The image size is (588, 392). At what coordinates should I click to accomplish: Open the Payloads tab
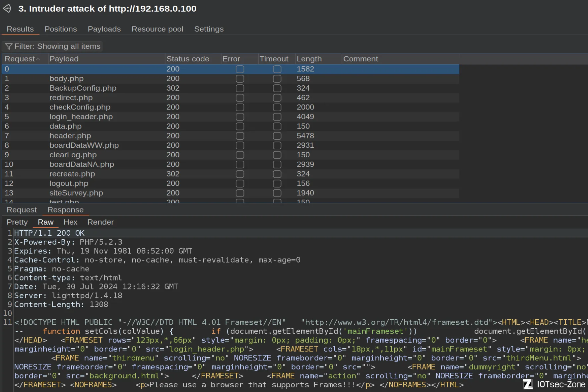(104, 29)
